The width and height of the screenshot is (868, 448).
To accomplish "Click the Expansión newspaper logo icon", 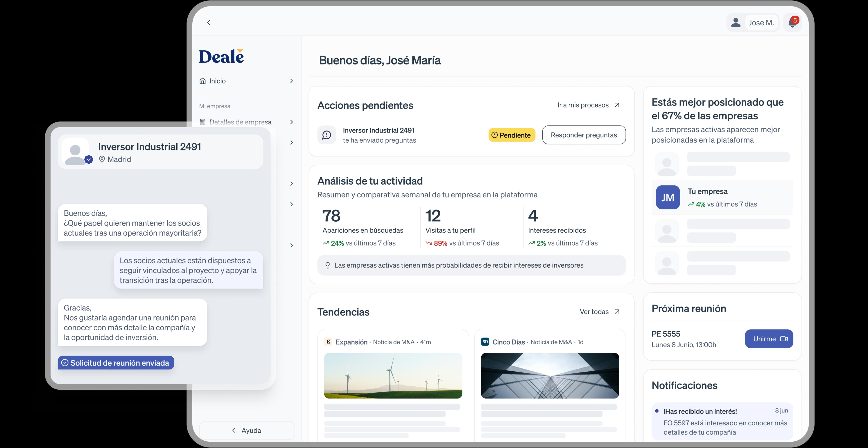I will [x=328, y=342].
